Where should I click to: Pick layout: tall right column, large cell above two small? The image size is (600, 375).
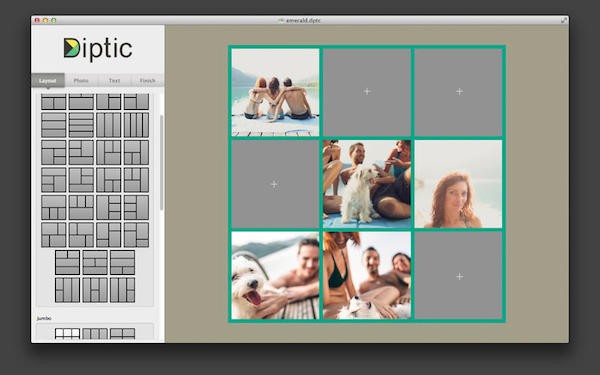[136, 152]
